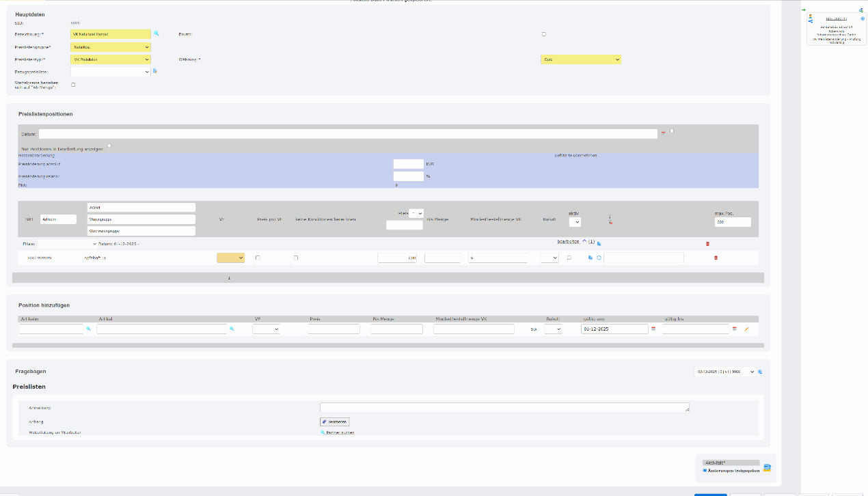Screen dimensions: 868x496
Task: Click the Bearbeiten button next to Anhang
Action: (335, 422)
